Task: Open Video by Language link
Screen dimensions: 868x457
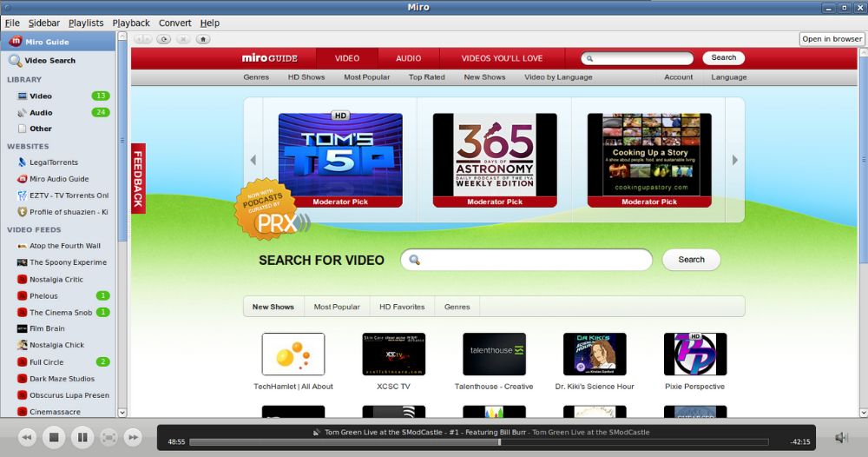Action: click(x=558, y=77)
